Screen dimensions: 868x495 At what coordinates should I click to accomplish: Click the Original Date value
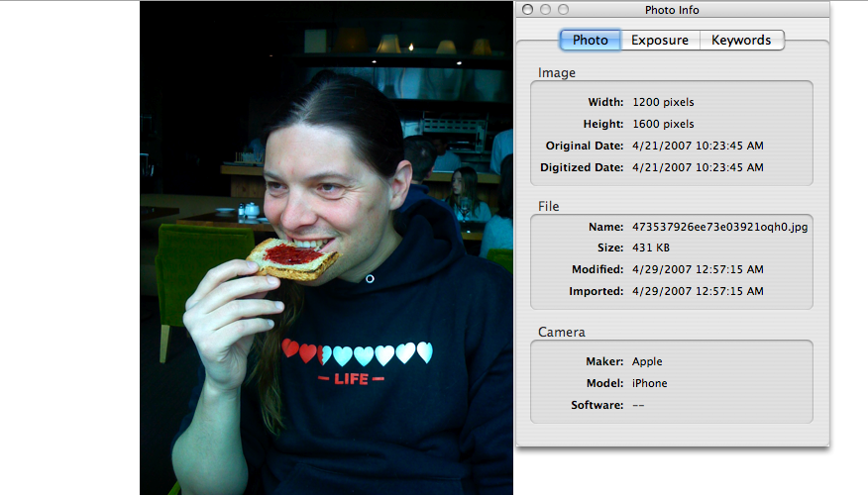(698, 146)
